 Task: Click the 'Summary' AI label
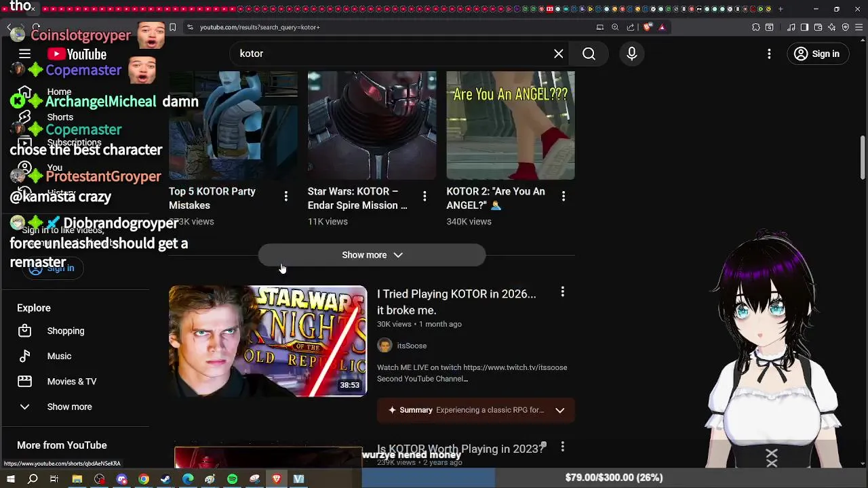[x=416, y=410]
